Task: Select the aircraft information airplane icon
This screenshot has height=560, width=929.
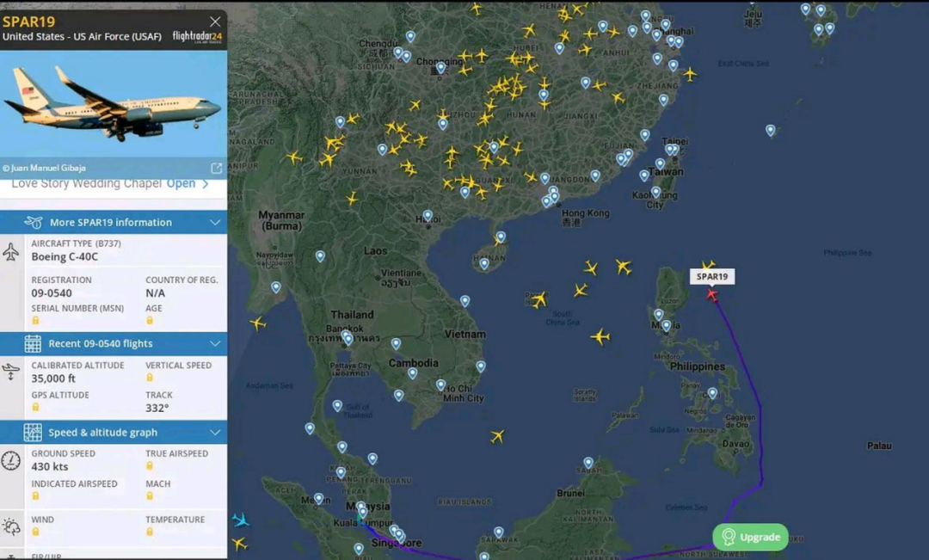Action: click(12, 252)
